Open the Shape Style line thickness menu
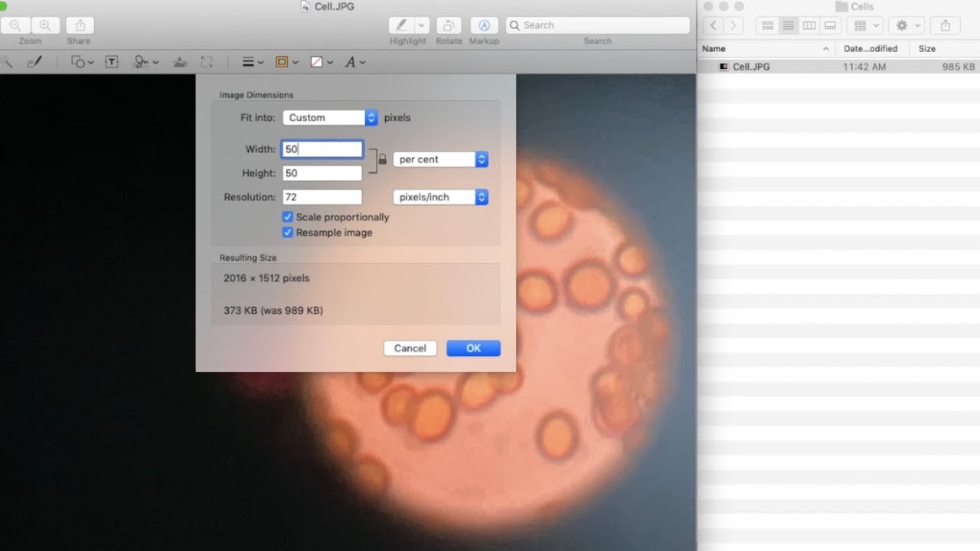 pyautogui.click(x=253, y=62)
